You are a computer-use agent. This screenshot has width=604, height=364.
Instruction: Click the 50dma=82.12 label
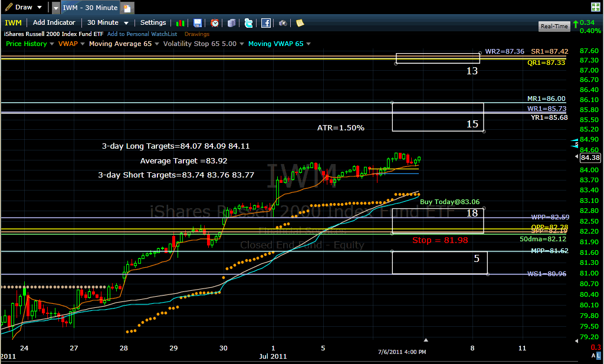pos(543,239)
